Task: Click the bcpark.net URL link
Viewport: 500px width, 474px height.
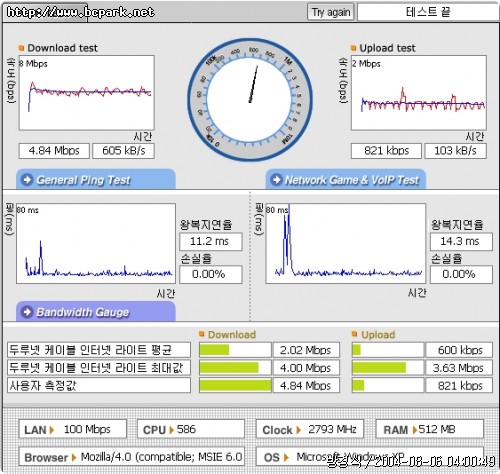Action: point(80,12)
